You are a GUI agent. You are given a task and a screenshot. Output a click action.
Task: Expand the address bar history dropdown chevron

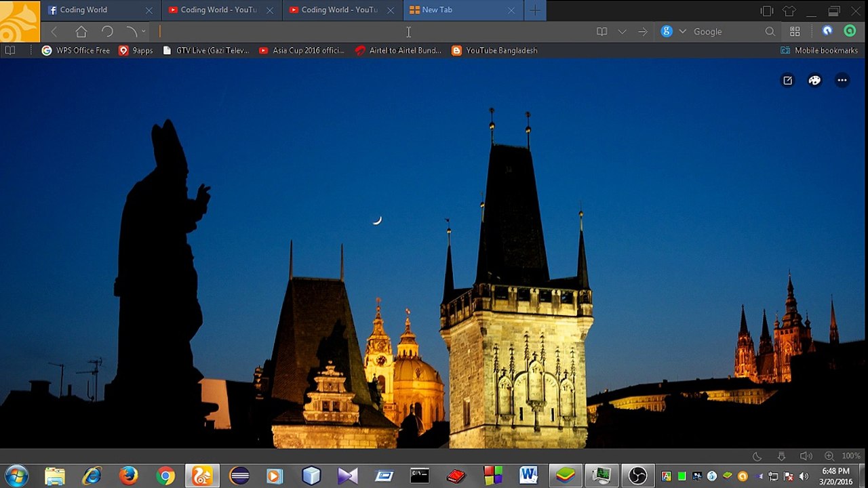[x=622, y=31]
